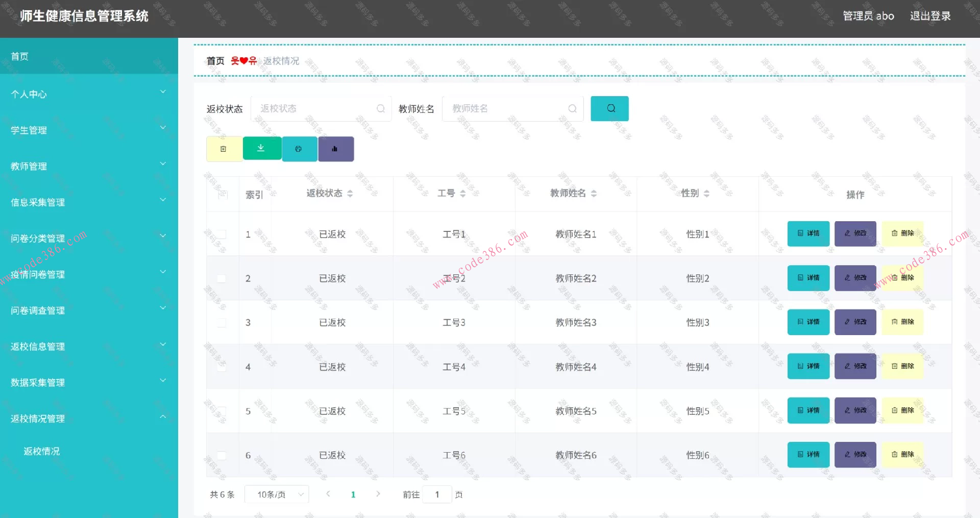Click the green download export icon
The image size is (980, 518).
261,148
